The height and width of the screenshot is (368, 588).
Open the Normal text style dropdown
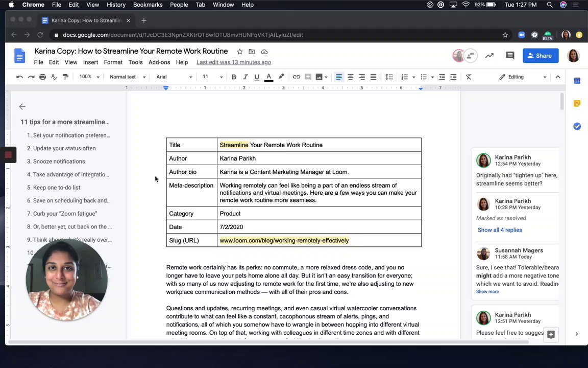128,77
